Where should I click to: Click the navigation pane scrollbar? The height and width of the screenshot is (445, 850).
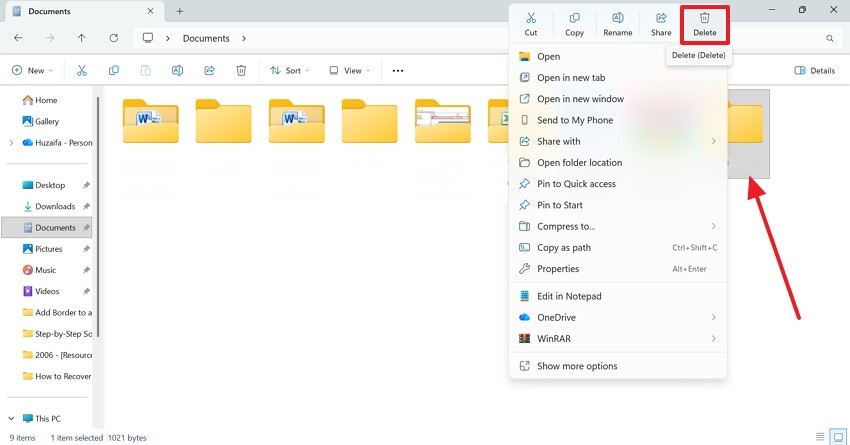pyautogui.click(x=98, y=217)
